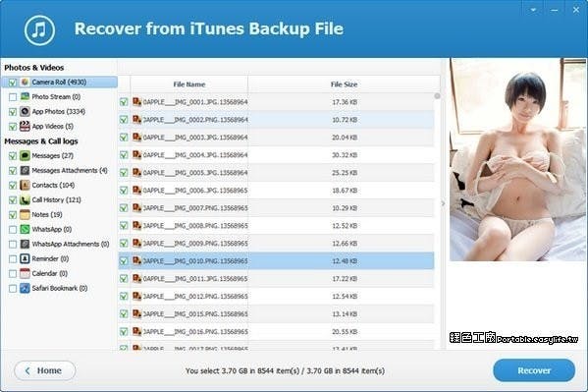Viewport: 588px width, 392px height.
Task: Click the Messages speech bubble icon
Action: [x=25, y=155]
